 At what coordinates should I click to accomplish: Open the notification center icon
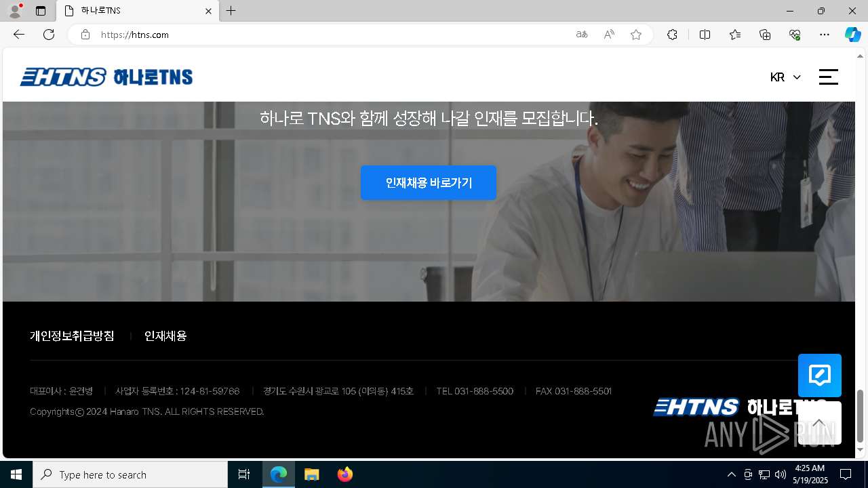coord(846,474)
